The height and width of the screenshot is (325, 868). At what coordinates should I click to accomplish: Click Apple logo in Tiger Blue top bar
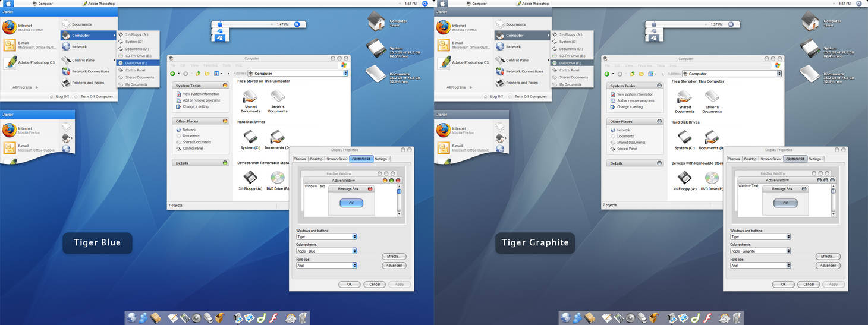[9, 4]
